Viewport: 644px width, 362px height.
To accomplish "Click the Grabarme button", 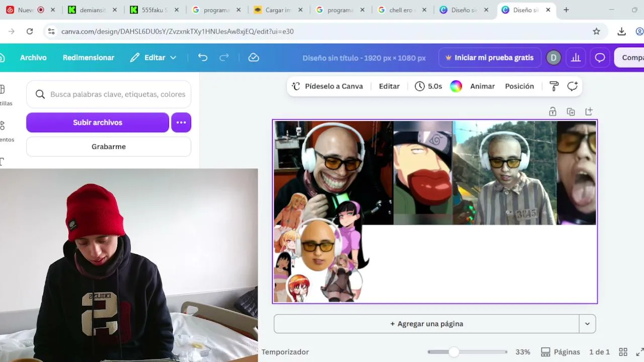I will click(x=109, y=147).
